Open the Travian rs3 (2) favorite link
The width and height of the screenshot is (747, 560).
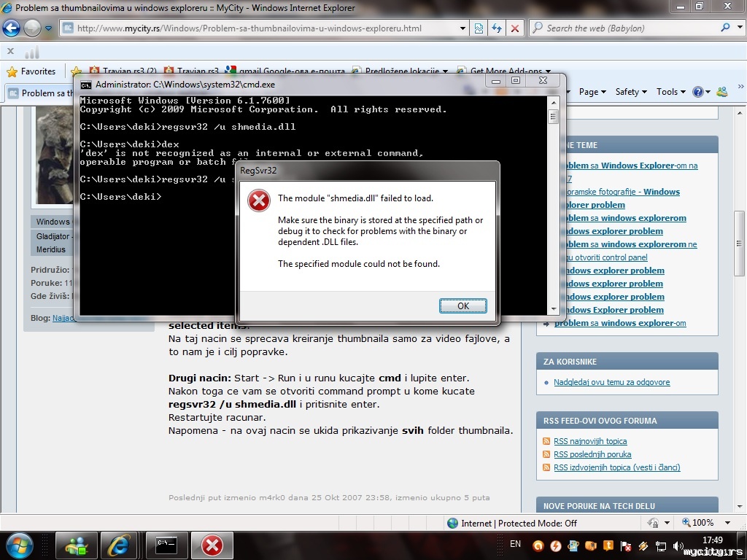click(123, 71)
